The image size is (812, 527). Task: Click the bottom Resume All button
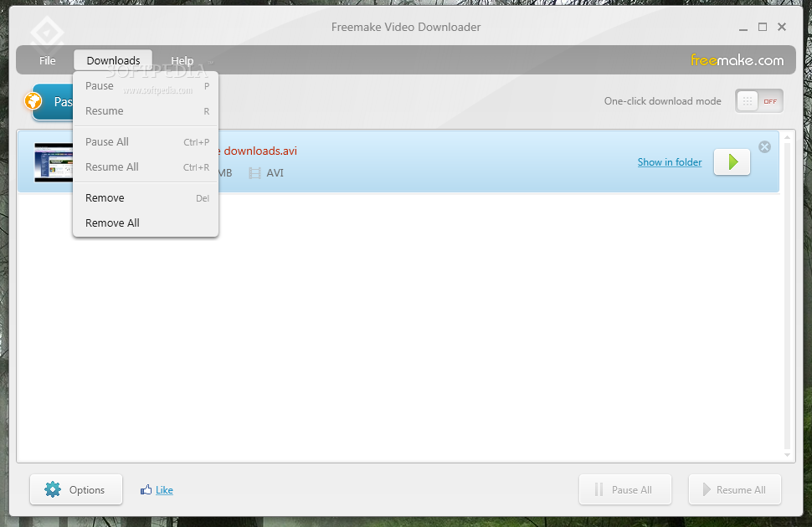(x=734, y=489)
